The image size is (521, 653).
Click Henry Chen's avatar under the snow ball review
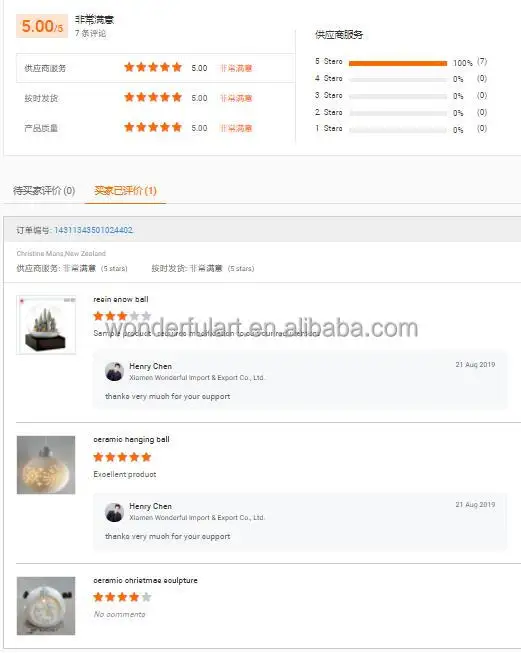tap(114, 371)
